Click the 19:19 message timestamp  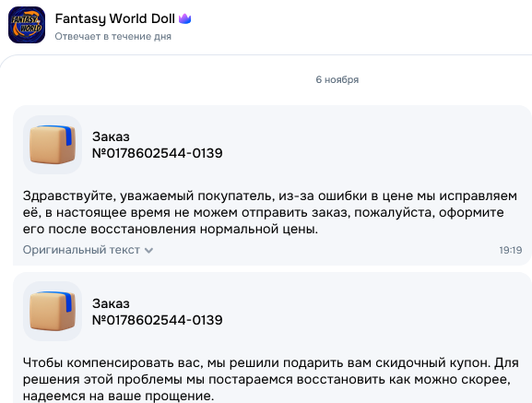click(x=510, y=250)
